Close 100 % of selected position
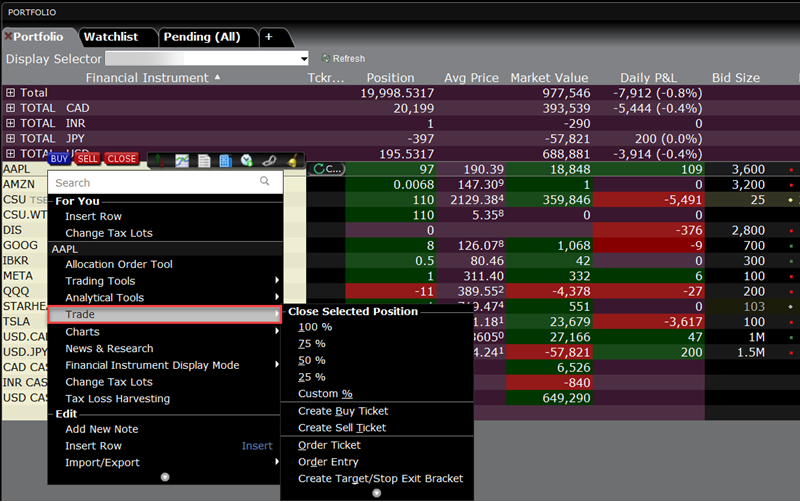The height and width of the screenshot is (502, 800). 315,327
